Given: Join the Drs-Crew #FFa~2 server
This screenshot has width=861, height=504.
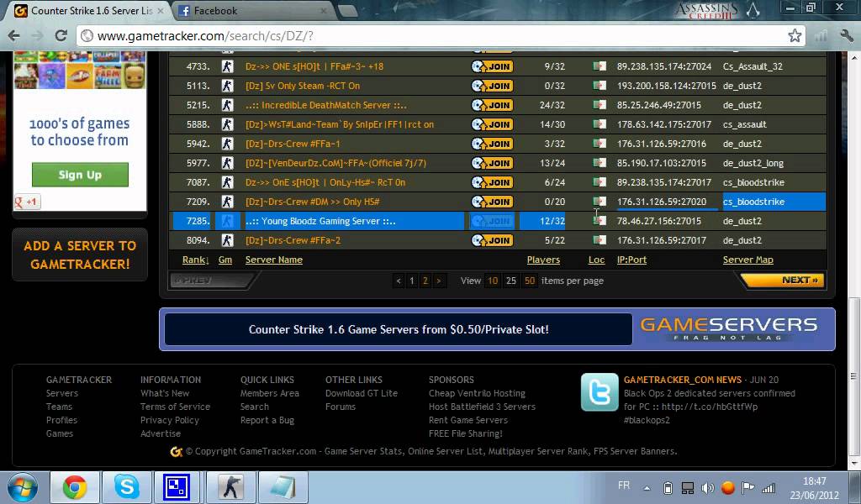Looking at the screenshot, I should pos(492,240).
